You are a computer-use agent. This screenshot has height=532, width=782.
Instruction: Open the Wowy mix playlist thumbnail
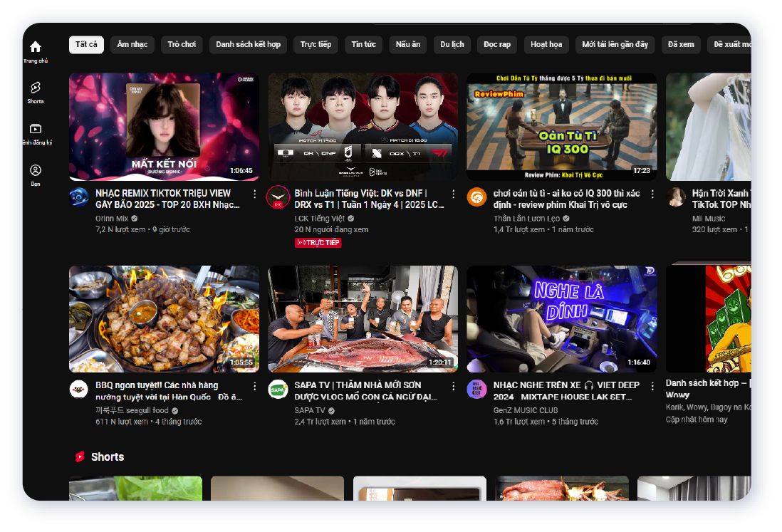tap(708, 319)
